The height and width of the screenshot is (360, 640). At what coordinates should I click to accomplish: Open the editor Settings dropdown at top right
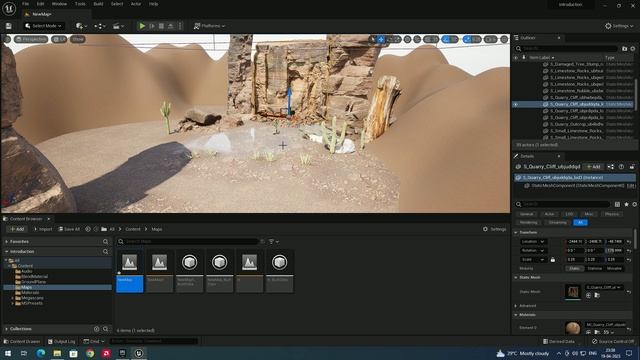pyautogui.click(x=619, y=26)
